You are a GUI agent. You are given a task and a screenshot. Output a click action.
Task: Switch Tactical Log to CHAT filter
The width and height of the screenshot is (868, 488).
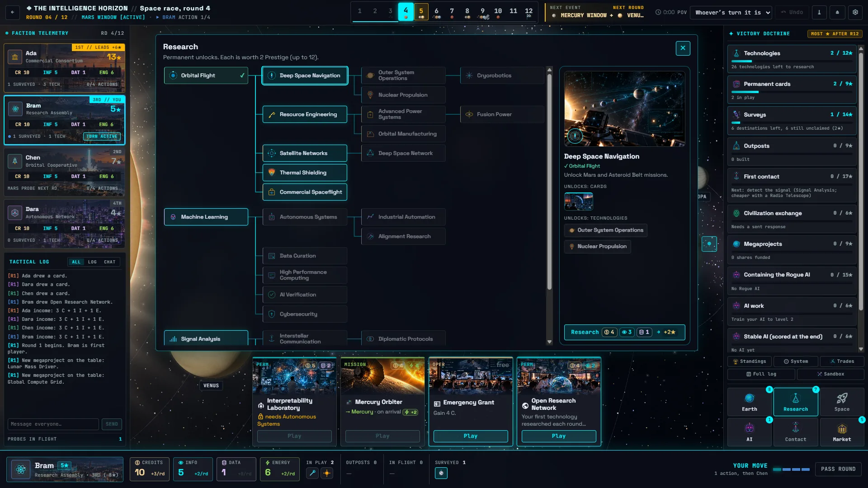pos(109,262)
